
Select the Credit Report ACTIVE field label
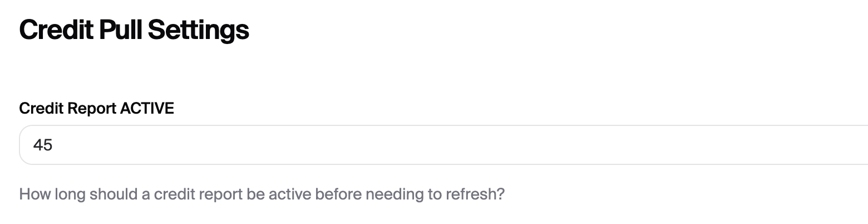pyautogui.click(x=96, y=109)
